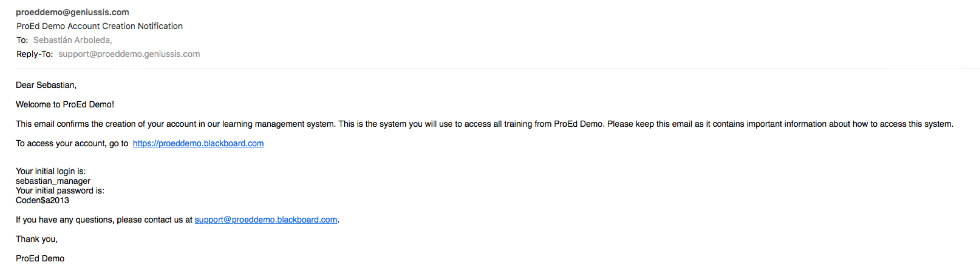Click the "ProEd Demo" signature at bottom
This screenshot has width=980, height=275.
pyautogui.click(x=40, y=259)
